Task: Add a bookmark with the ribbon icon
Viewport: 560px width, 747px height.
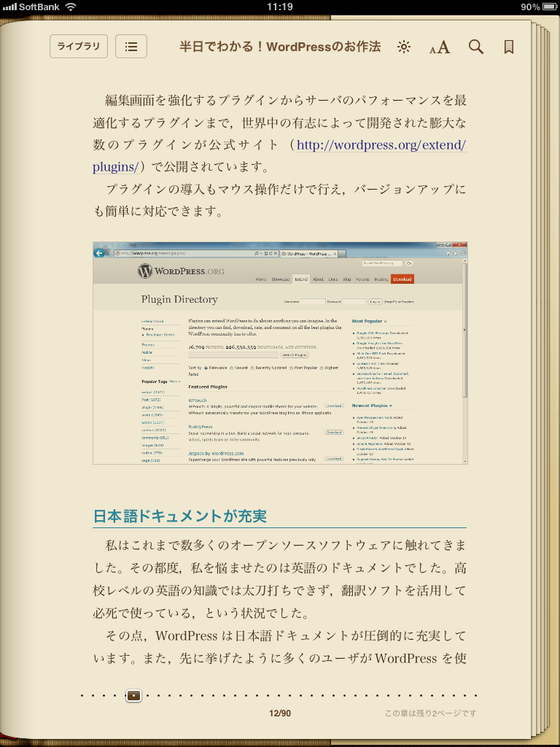Action: [x=508, y=47]
